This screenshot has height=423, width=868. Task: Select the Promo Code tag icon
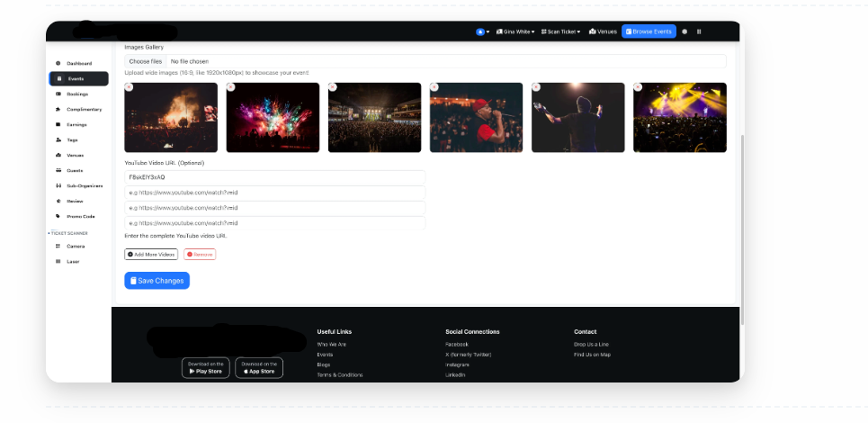[58, 216]
